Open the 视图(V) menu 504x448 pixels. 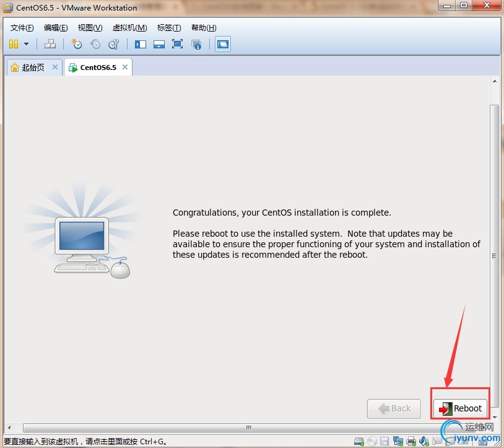[90, 28]
